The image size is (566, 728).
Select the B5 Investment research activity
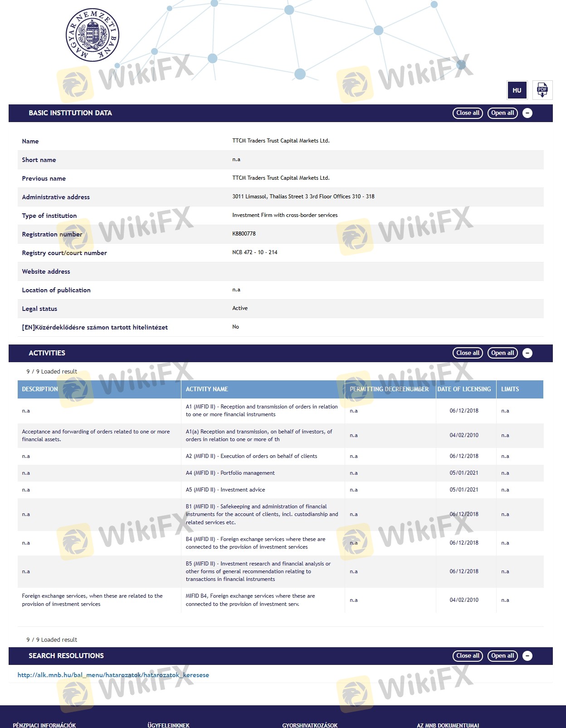click(x=258, y=571)
